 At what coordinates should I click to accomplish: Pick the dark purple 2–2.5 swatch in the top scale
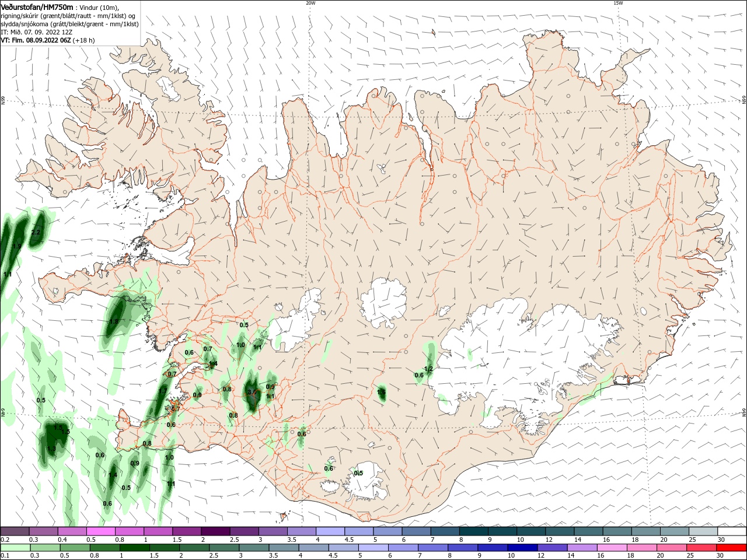[x=215, y=531]
